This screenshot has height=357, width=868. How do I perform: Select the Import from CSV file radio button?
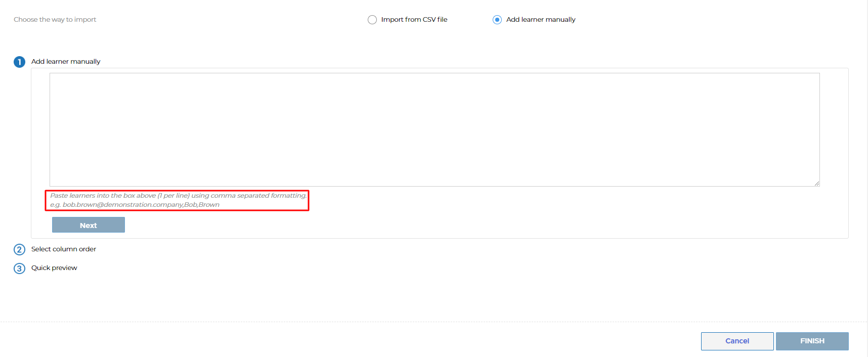(372, 20)
